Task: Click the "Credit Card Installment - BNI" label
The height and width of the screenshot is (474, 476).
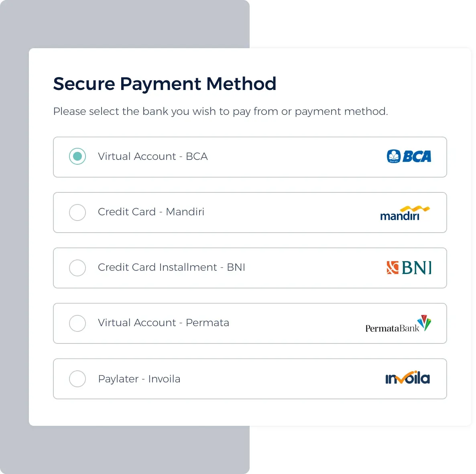Action: (171, 267)
